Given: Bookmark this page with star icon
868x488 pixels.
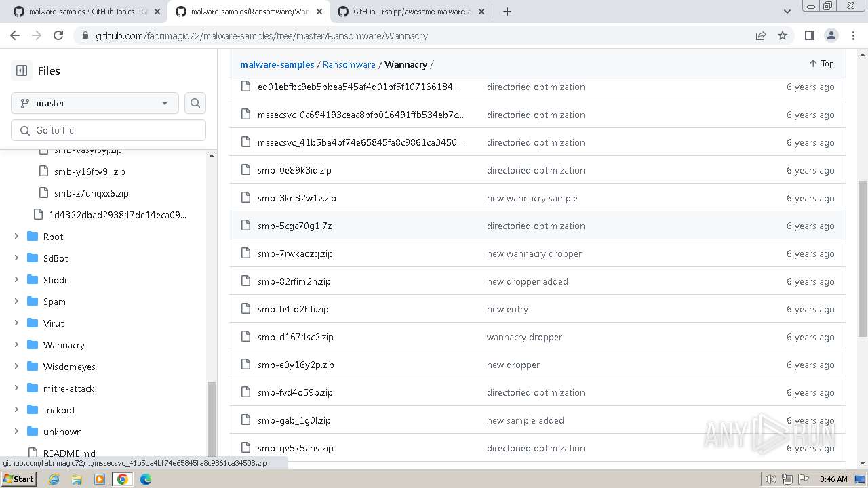Looking at the screenshot, I should coord(783,35).
